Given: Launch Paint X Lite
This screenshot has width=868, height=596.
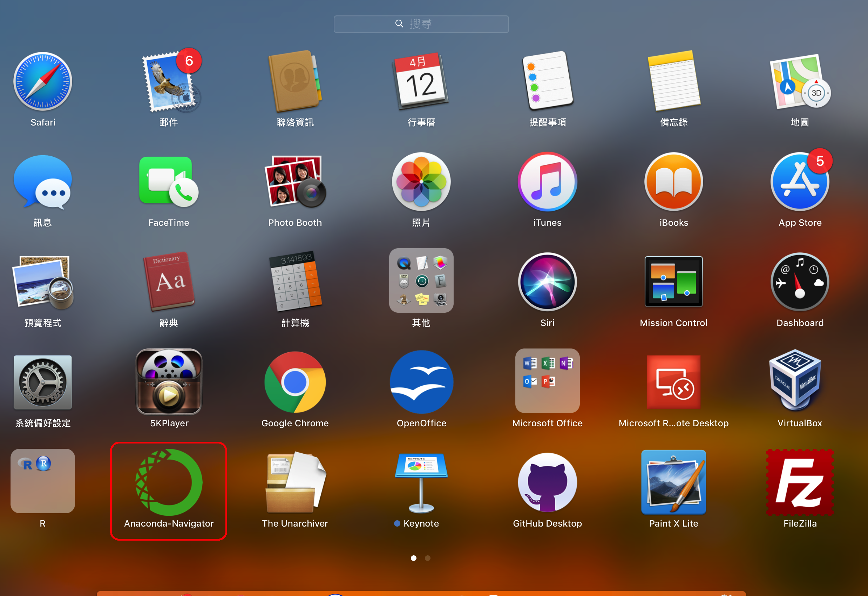Looking at the screenshot, I should 674,482.
